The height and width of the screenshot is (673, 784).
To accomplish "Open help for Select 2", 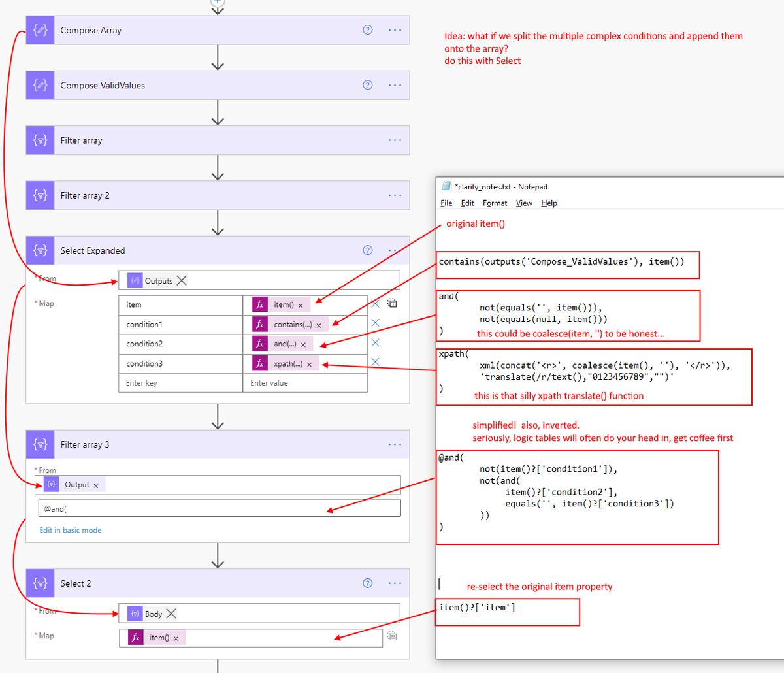I will point(368,583).
